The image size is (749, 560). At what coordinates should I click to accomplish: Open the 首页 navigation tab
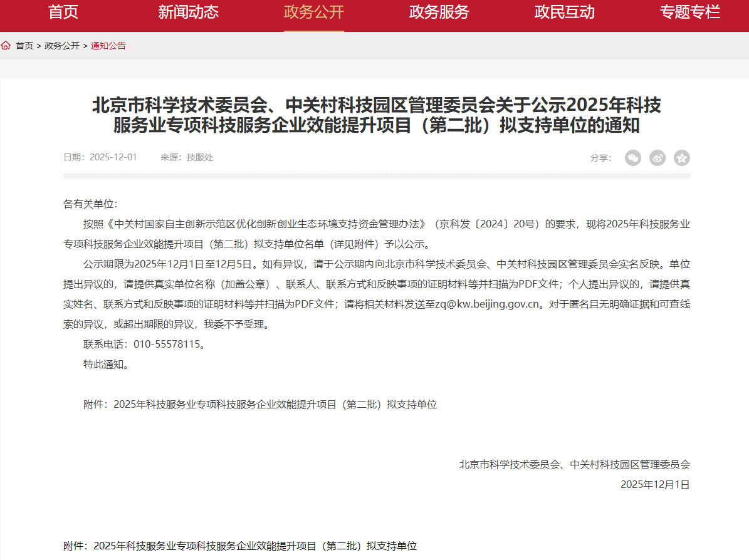pos(63,12)
